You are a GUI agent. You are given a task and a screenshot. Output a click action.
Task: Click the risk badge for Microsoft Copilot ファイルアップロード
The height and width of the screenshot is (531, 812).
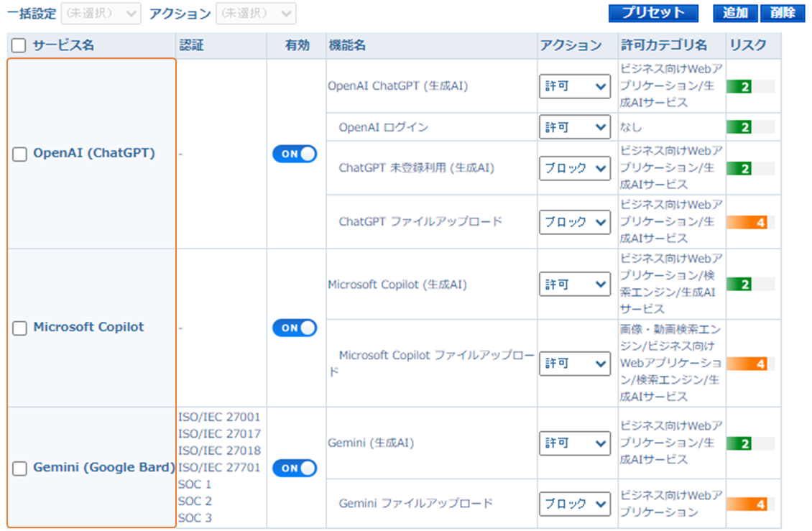pyautogui.click(x=747, y=364)
